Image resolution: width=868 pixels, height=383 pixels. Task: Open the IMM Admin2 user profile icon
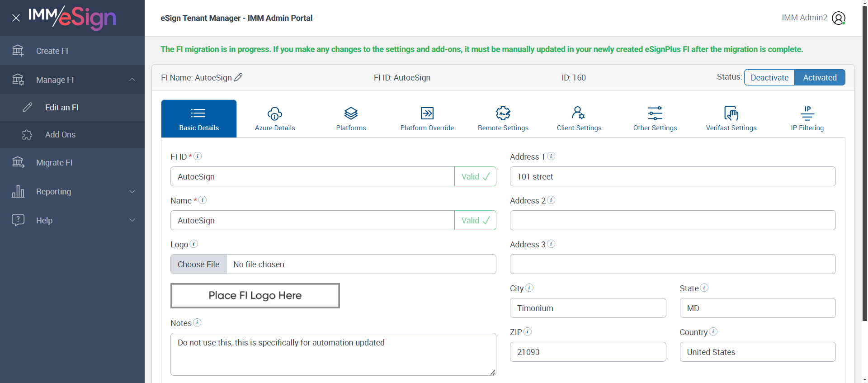tap(838, 18)
